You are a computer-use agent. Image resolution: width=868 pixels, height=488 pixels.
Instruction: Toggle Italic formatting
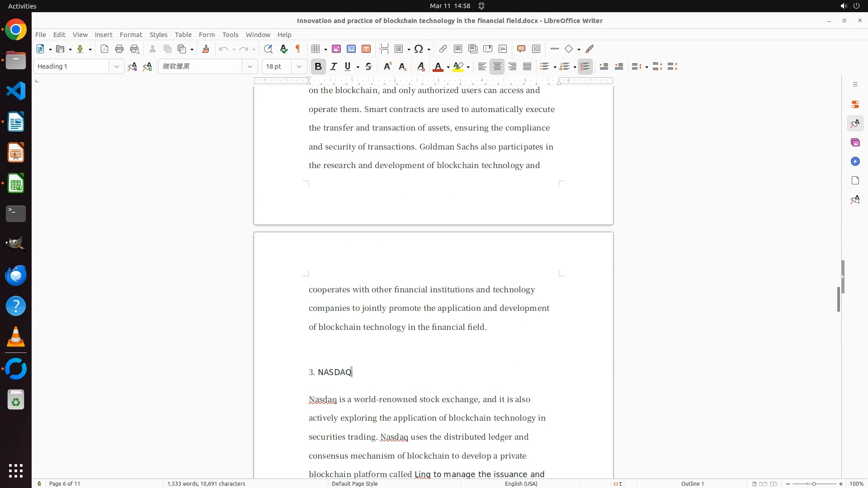pyautogui.click(x=334, y=67)
